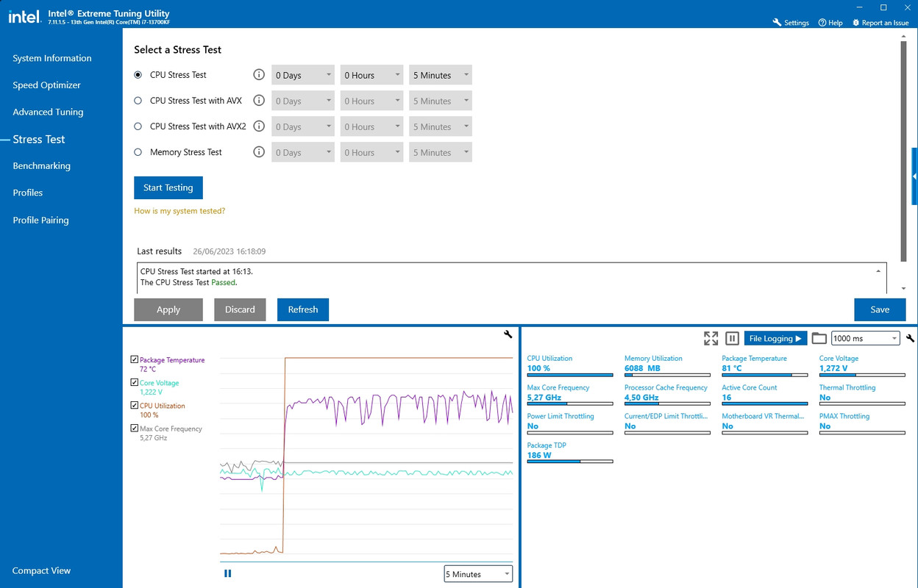Click the last results text box
This screenshot has height=588, width=918.
coord(511,278)
